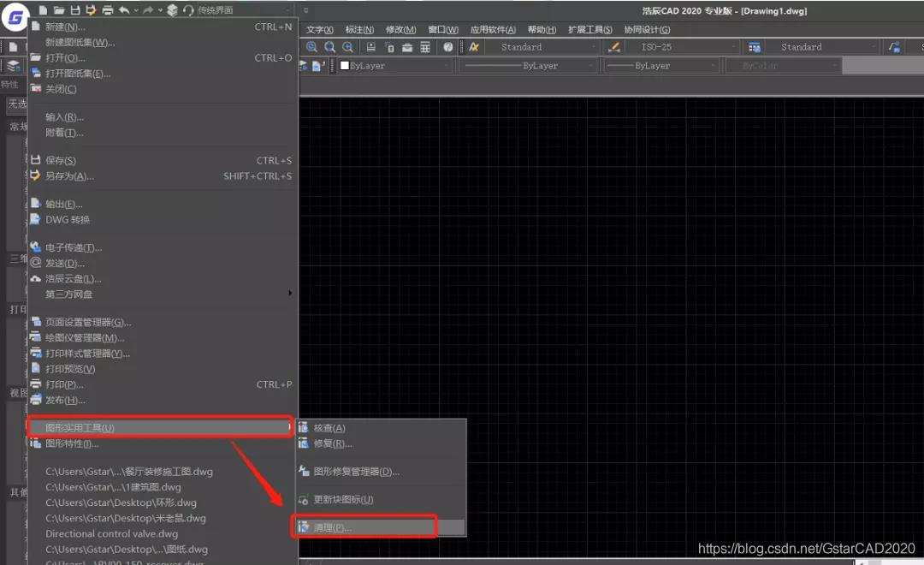Image resolution: width=924 pixels, height=565 pixels.
Task: Click the dimension style icon
Action: (x=613, y=47)
